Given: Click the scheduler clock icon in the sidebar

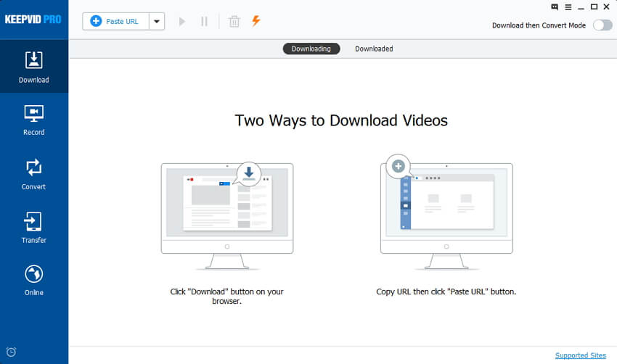Looking at the screenshot, I should 11,352.
